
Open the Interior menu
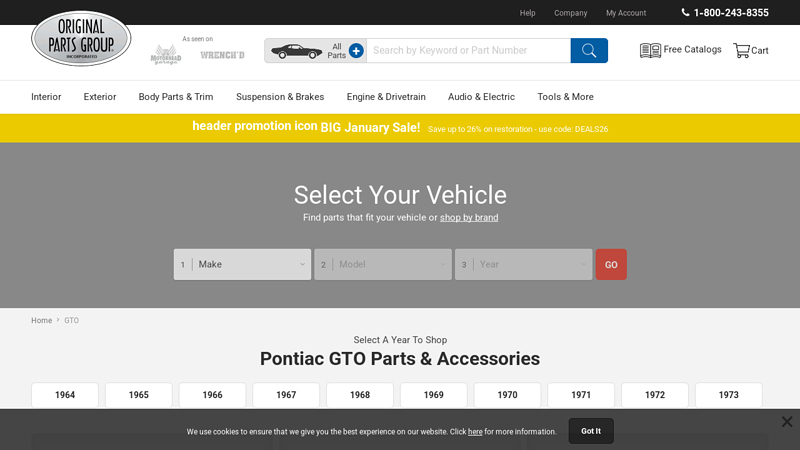[x=46, y=97]
